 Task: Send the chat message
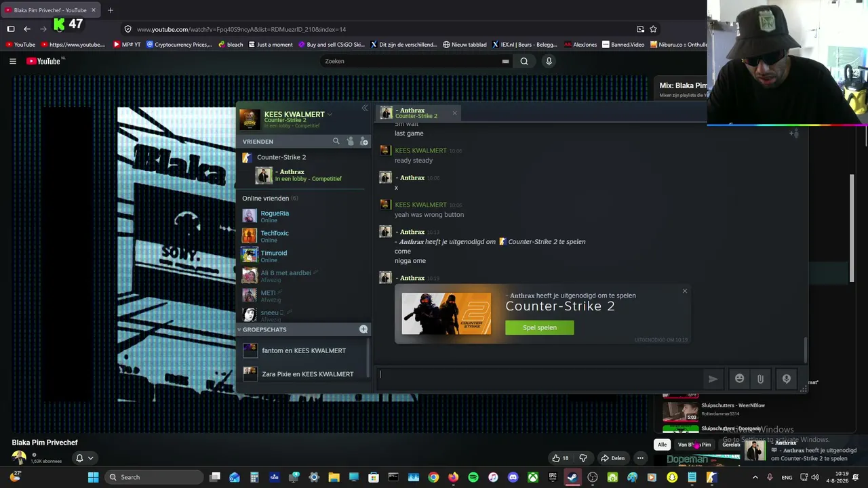pyautogui.click(x=713, y=379)
